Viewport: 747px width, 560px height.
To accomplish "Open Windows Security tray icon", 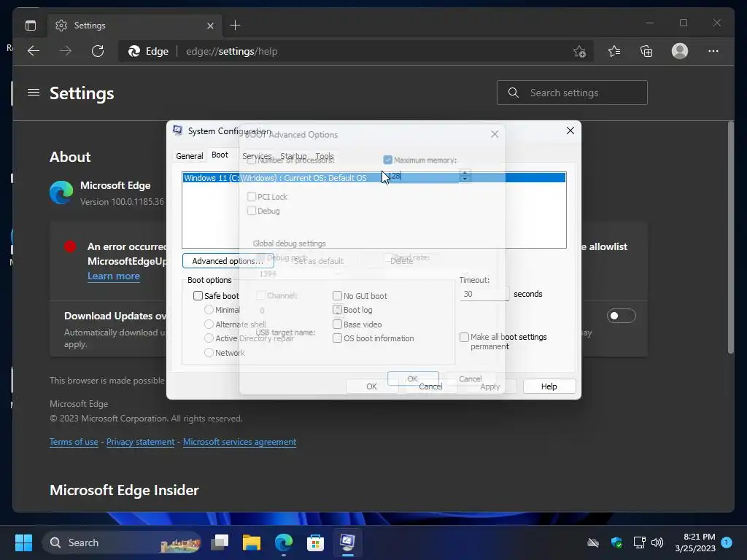I will coord(616,542).
